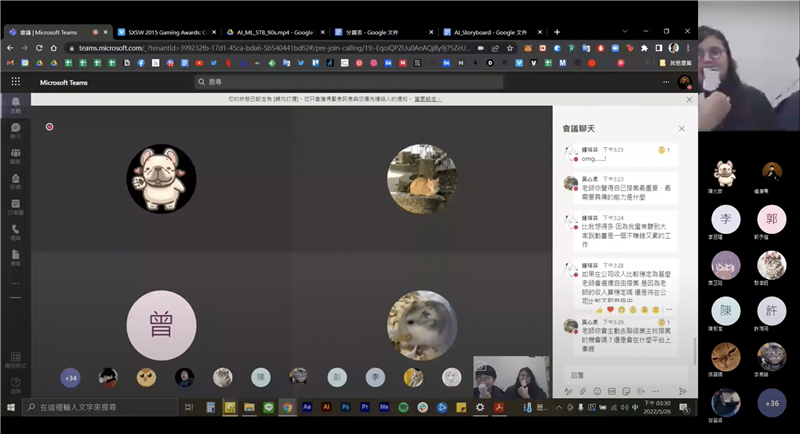Expand the +36 participants overflow bubble
800x434 pixels.
(x=771, y=402)
